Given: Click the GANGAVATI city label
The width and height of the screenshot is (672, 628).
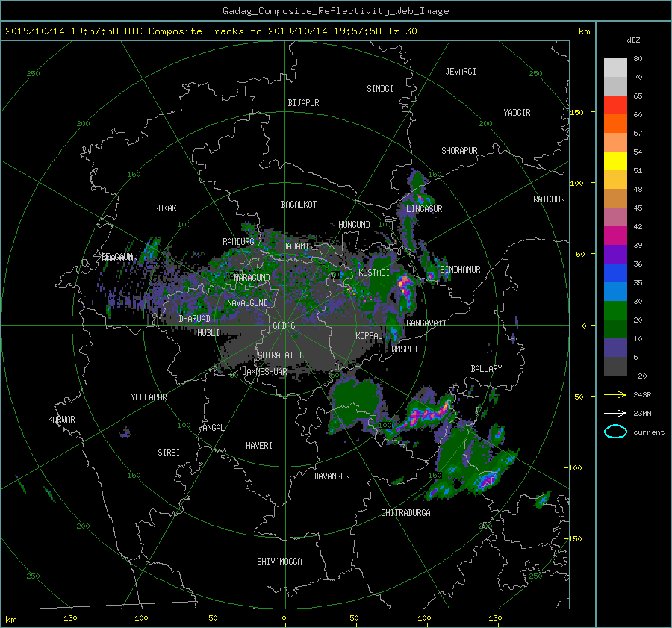Looking at the screenshot, I should point(426,323).
